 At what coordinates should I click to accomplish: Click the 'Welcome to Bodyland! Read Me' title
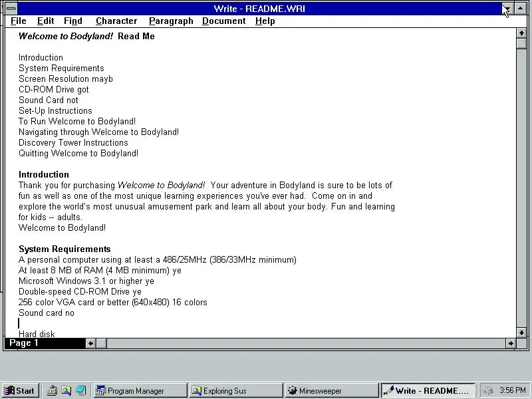(86, 37)
